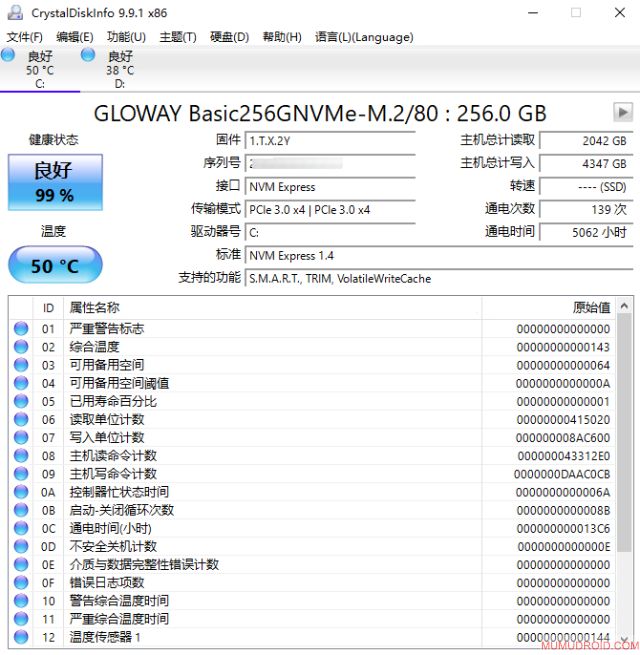Click raw value 00000000415020
Viewport: 640px width, 655px height.
click(563, 419)
